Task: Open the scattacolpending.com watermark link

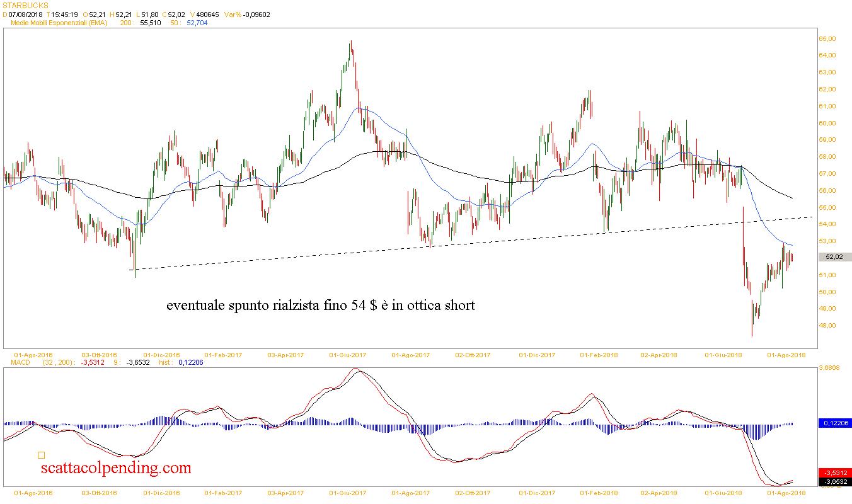Action: (x=115, y=468)
